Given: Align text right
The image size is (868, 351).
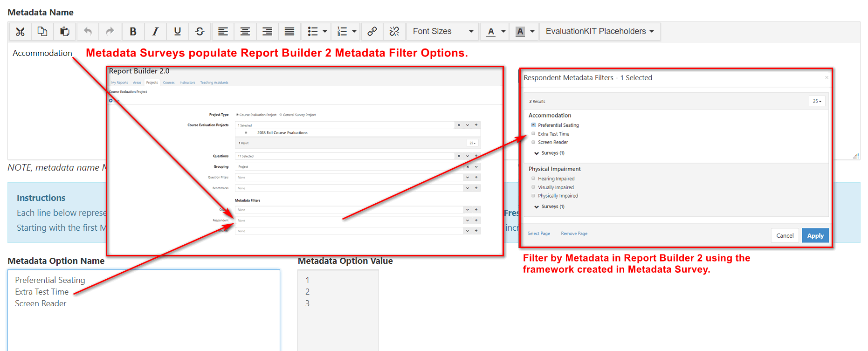Looking at the screenshot, I should 267,32.
